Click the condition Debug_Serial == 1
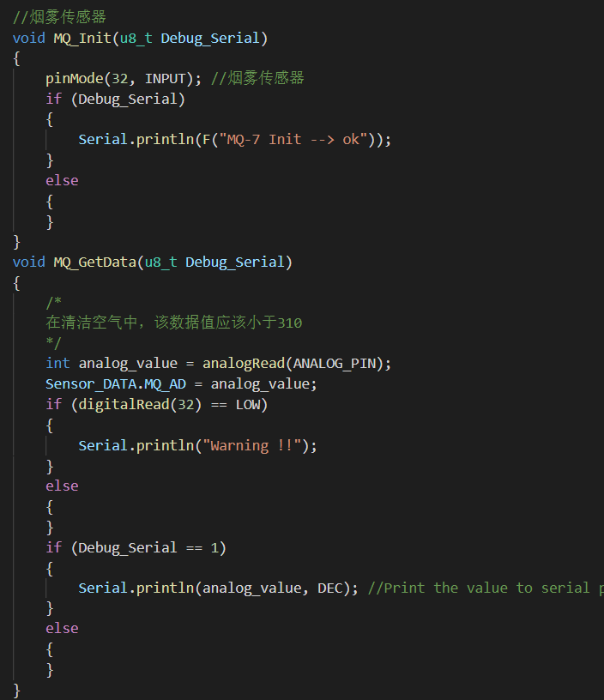The width and height of the screenshot is (604, 700). pyautogui.click(x=148, y=548)
